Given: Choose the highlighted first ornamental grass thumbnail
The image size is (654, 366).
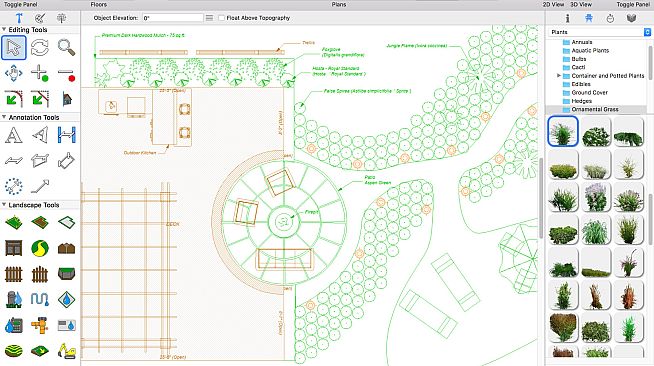Looking at the screenshot, I should pyautogui.click(x=563, y=132).
